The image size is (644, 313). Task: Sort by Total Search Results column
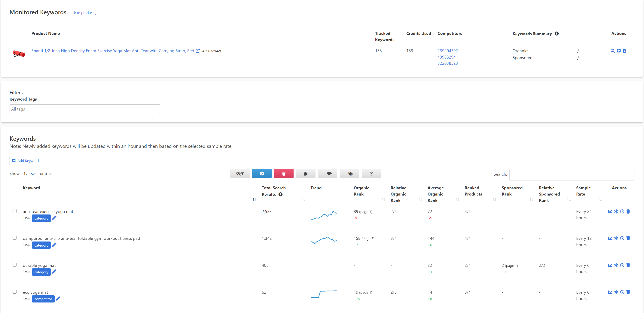tap(273, 191)
